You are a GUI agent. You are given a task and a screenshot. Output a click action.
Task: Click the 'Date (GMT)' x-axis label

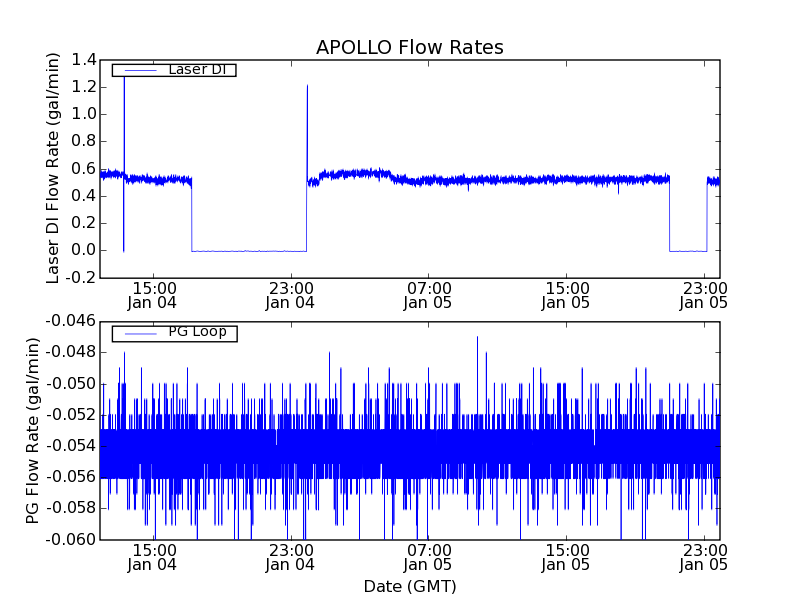[x=410, y=587]
